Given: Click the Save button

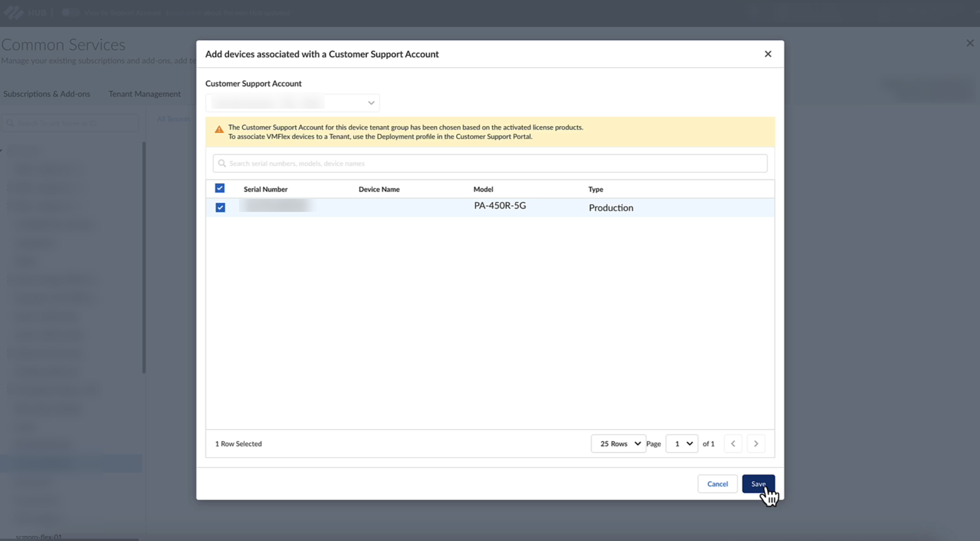Looking at the screenshot, I should 757,484.
